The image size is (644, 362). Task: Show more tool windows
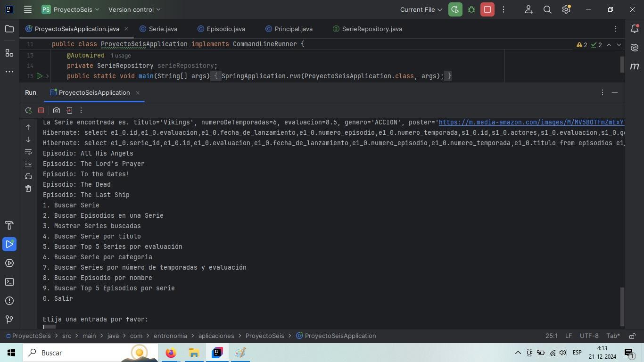pyautogui.click(x=9, y=72)
